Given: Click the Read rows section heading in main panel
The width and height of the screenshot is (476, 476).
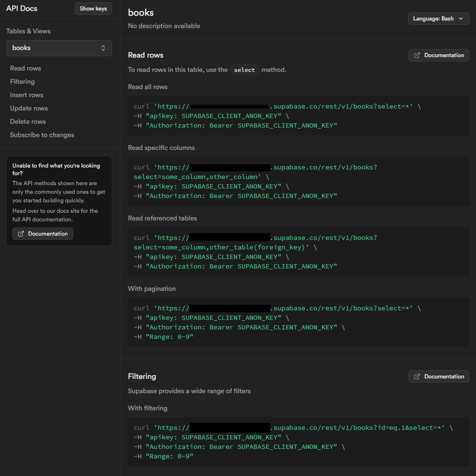Looking at the screenshot, I should [x=146, y=55].
